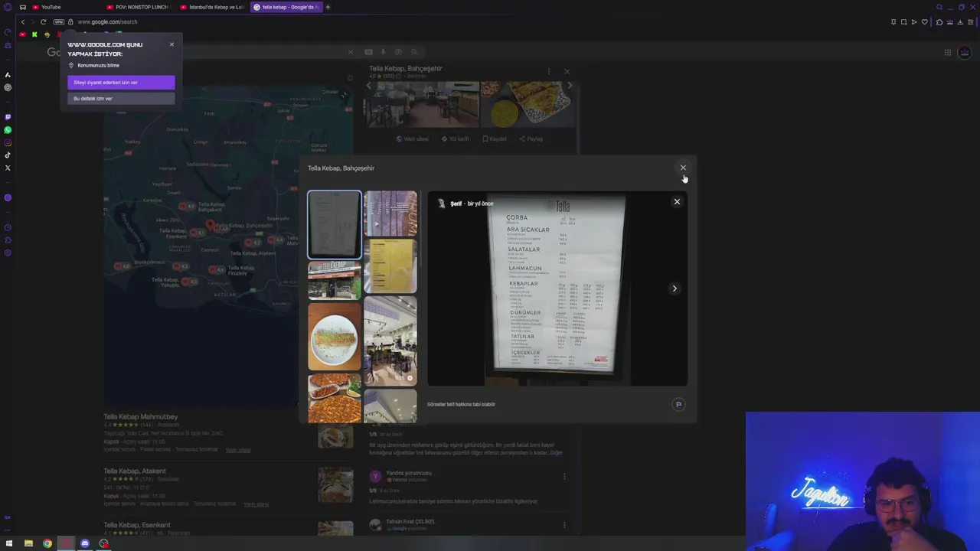Screen dimensions: 980x551
Task: Open Windows Start menu
Action: (x=9, y=543)
